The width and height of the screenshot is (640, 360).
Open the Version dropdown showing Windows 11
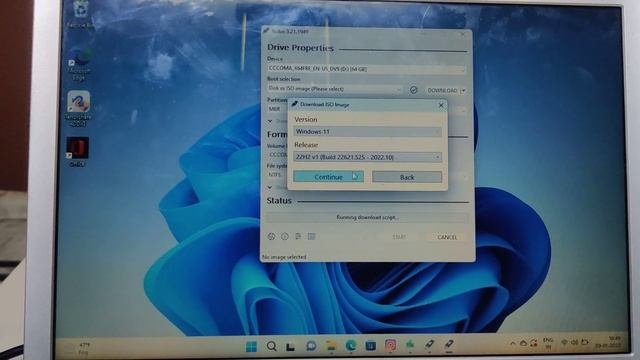pos(367,131)
